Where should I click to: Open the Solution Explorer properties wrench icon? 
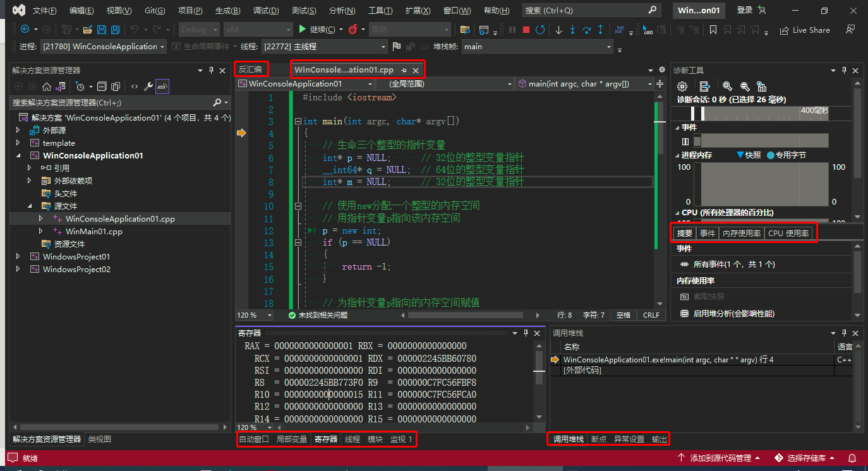pyautogui.click(x=148, y=86)
